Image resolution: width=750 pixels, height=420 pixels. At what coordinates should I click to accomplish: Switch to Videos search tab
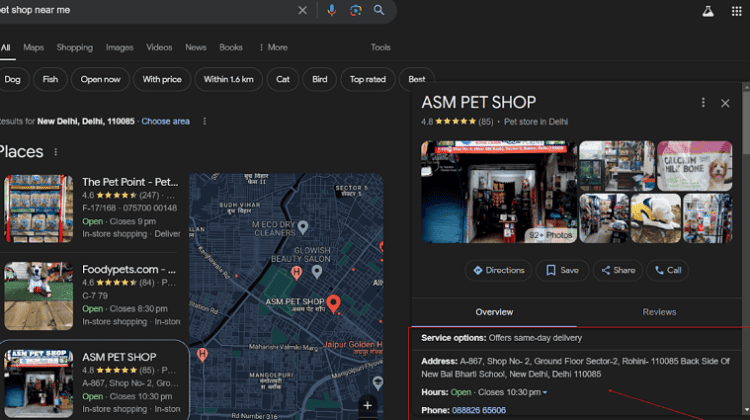coord(159,47)
